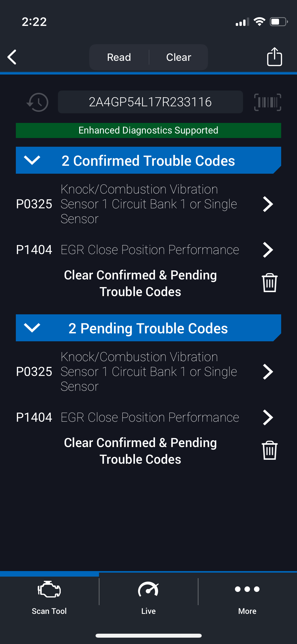Tap trash icon under confirmed codes
Image resolution: width=297 pixels, height=644 pixels.
point(269,283)
